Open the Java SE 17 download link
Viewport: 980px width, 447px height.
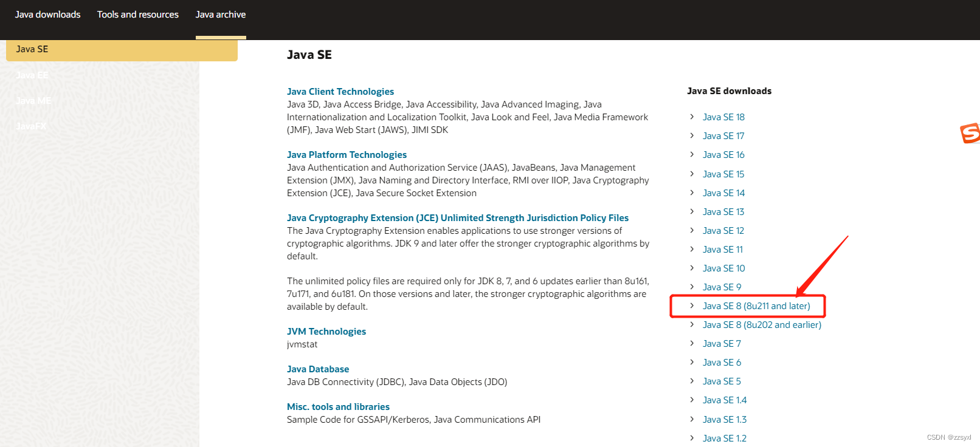tap(723, 136)
